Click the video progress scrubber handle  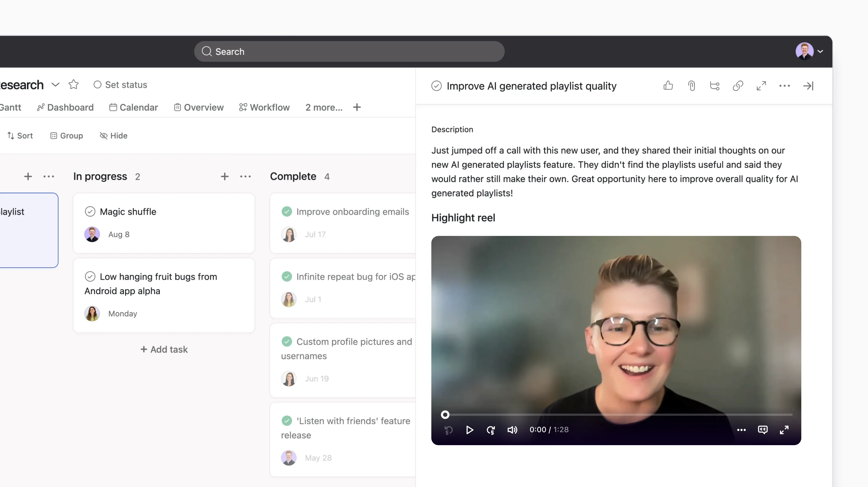[445, 415]
